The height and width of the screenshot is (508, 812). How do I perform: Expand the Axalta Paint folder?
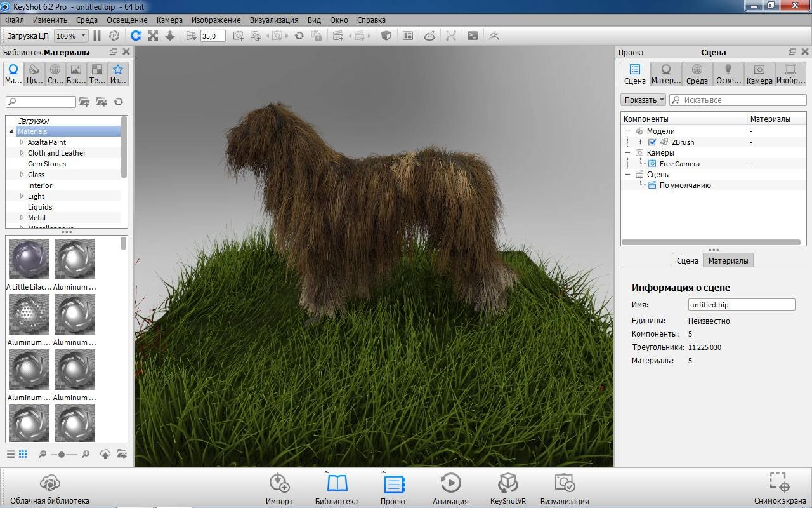[22, 142]
